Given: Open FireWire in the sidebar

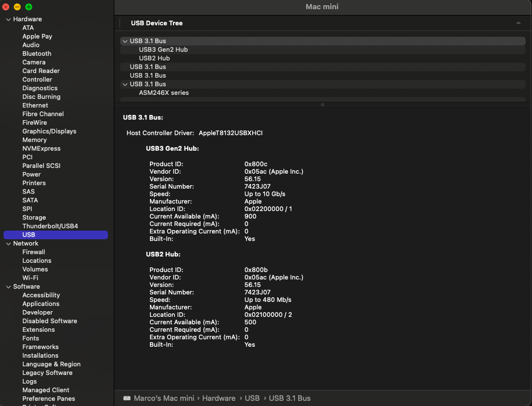Looking at the screenshot, I should pos(34,122).
